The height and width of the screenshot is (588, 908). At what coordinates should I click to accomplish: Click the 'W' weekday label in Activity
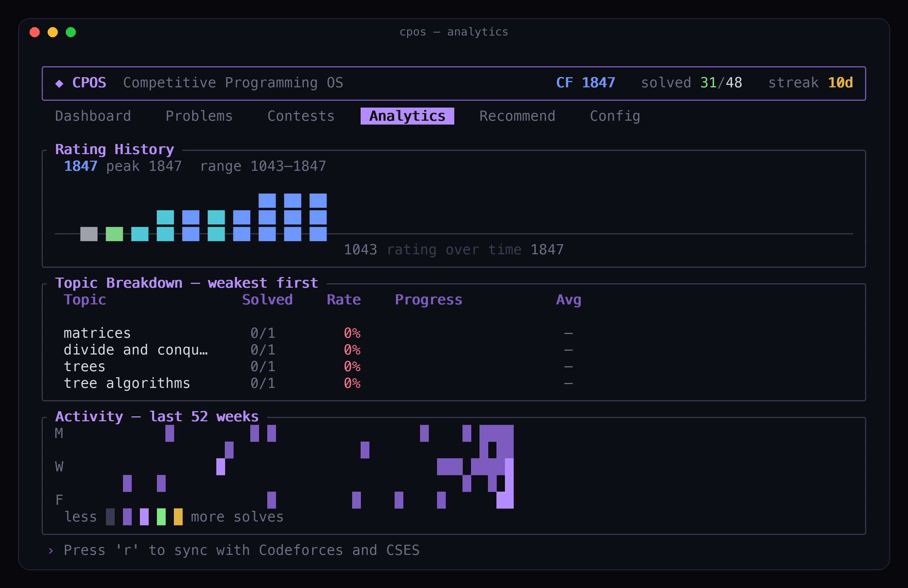pos(59,467)
